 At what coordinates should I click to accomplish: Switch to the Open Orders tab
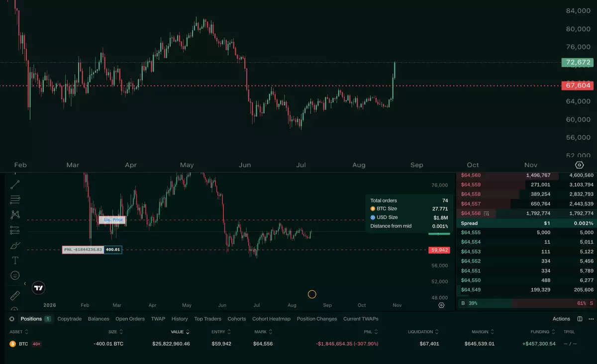click(130, 319)
